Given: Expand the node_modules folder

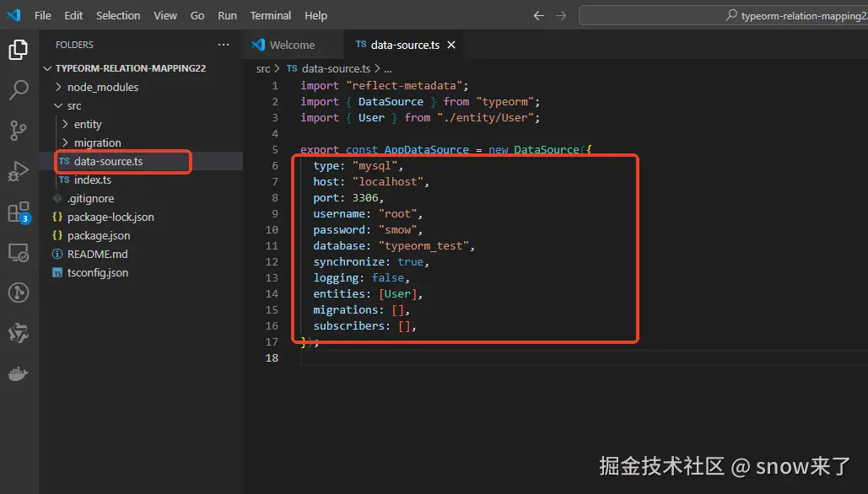Looking at the screenshot, I should click(141, 87).
